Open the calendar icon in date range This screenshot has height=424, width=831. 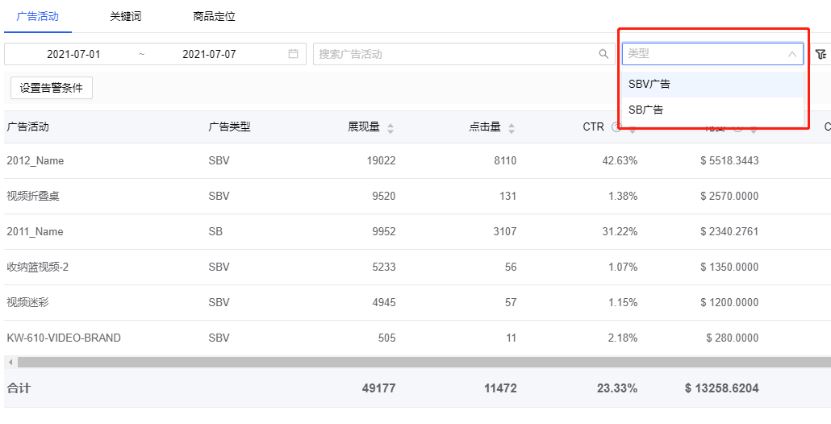pos(293,54)
